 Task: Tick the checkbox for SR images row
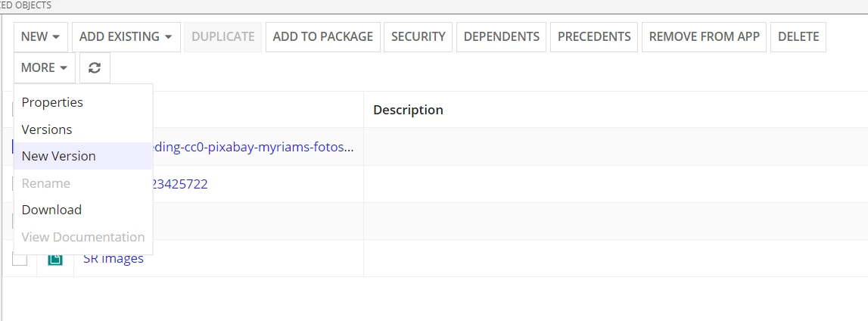coord(20,259)
